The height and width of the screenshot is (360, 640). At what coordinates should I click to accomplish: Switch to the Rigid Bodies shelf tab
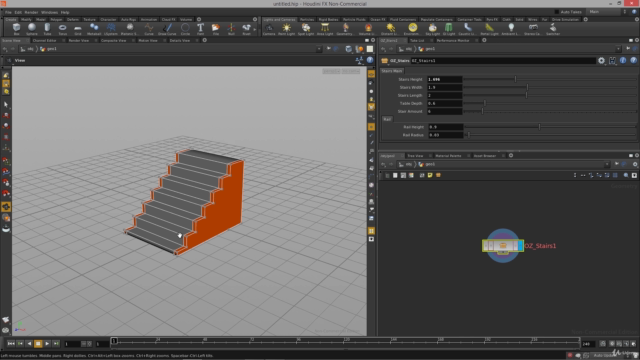tap(328, 19)
